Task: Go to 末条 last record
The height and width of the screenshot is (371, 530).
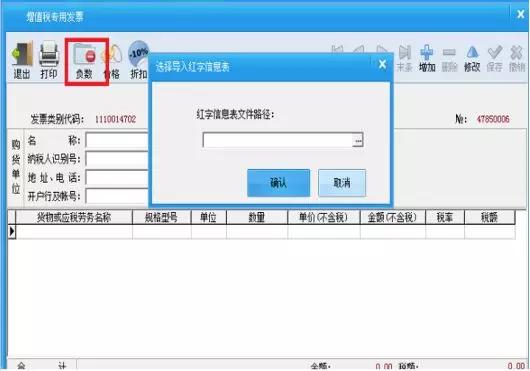Action: [x=405, y=59]
